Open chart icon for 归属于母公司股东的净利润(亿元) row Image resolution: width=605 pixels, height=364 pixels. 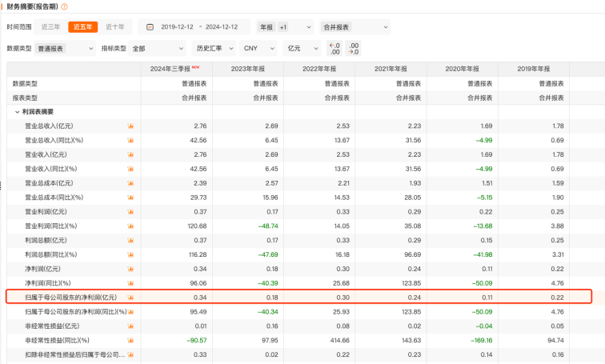pyautogui.click(x=130, y=297)
